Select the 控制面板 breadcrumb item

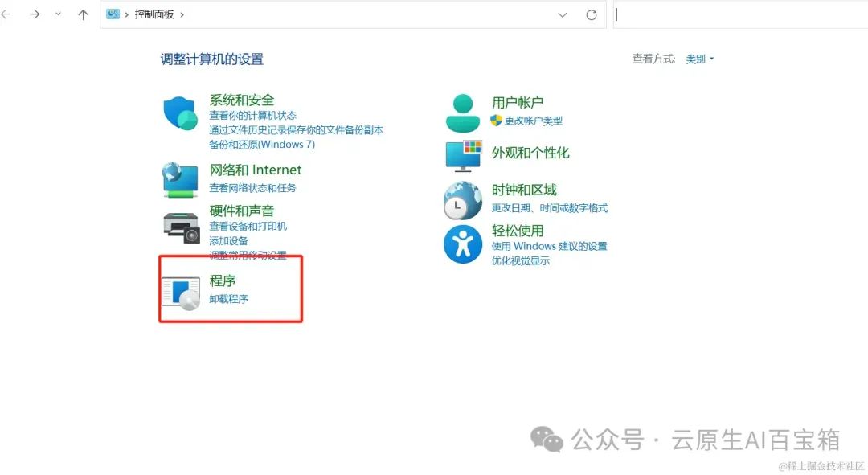pos(154,14)
